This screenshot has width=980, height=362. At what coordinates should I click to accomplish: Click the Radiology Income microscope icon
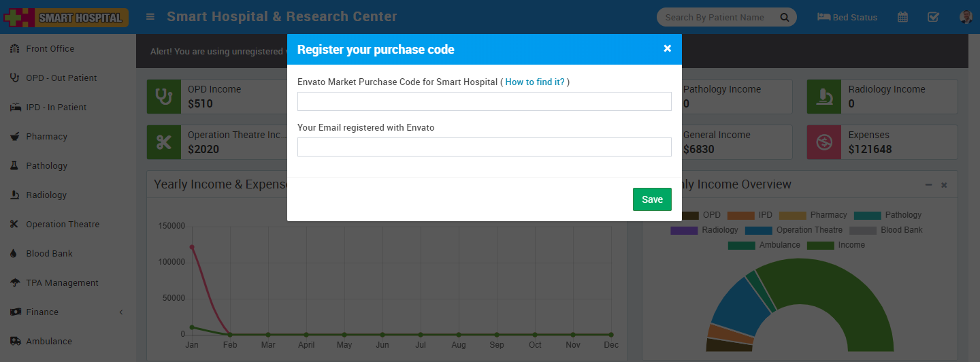point(824,97)
